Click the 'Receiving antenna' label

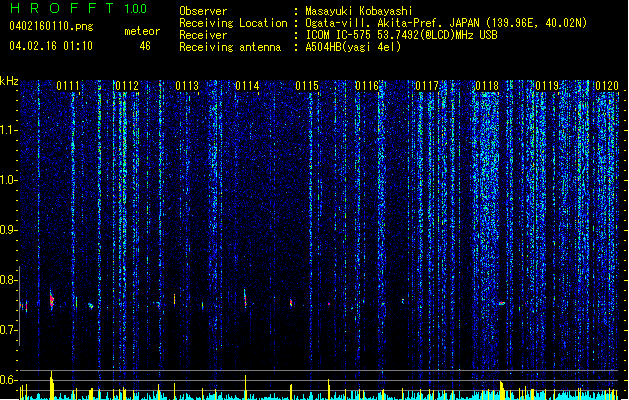230,47
